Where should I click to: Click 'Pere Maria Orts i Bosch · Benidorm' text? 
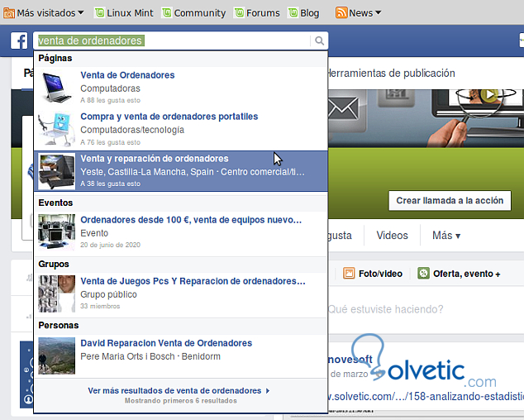150,356
